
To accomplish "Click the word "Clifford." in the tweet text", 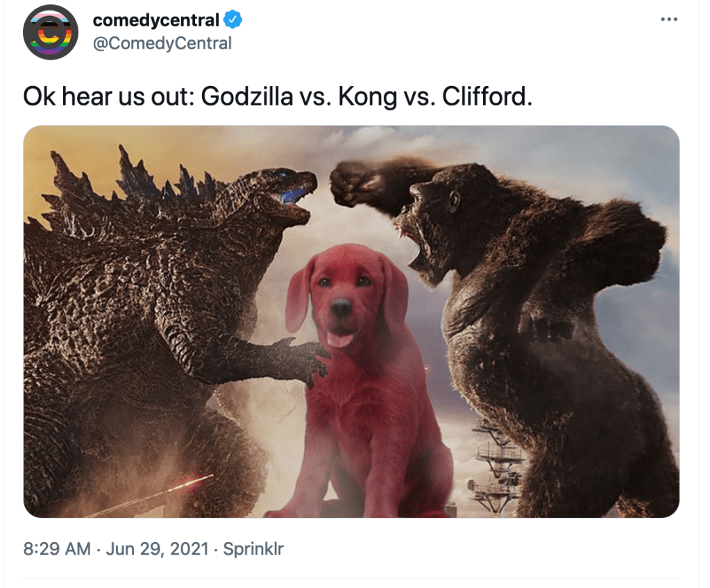I will point(487,96).
